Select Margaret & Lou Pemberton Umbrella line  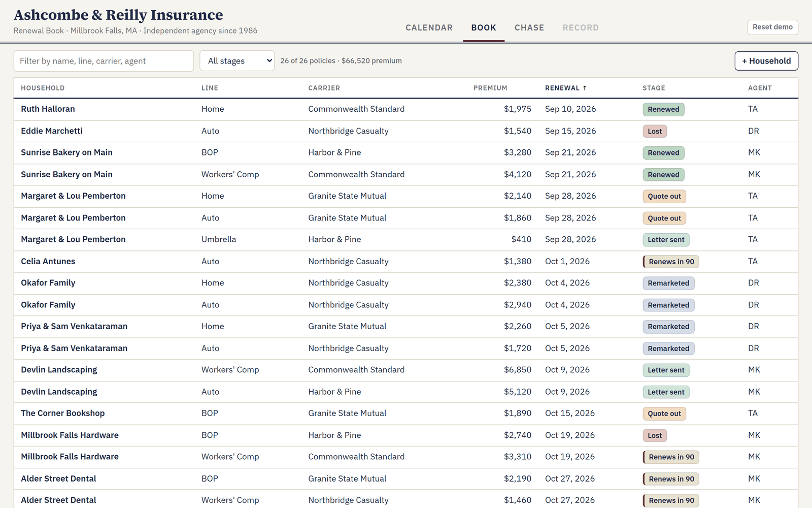[x=219, y=239]
